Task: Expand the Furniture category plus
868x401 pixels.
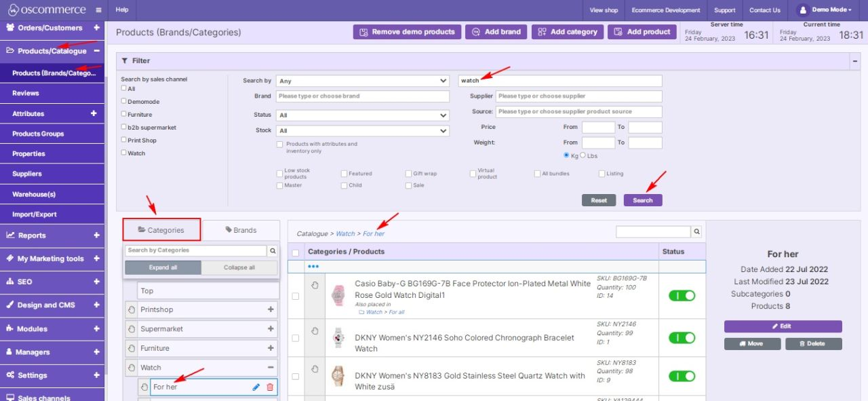Action: (x=271, y=348)
